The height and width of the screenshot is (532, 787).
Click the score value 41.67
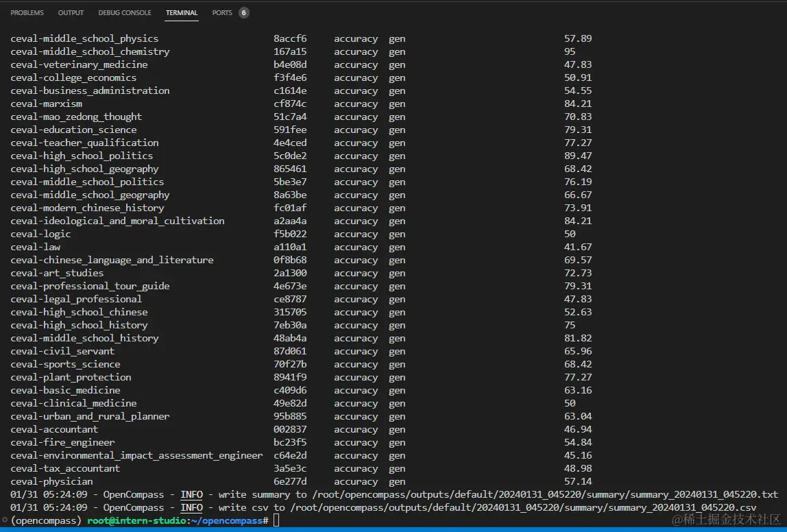578,247
